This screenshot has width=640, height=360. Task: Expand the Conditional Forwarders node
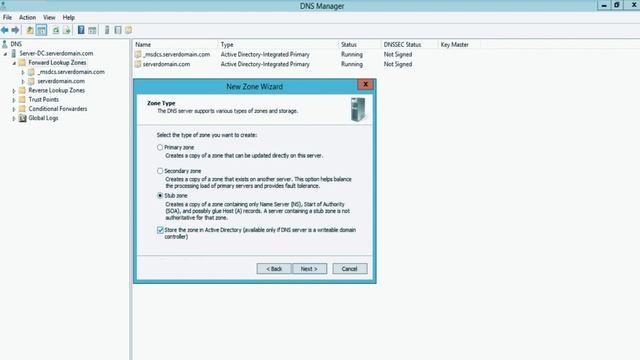click(14, 109)
